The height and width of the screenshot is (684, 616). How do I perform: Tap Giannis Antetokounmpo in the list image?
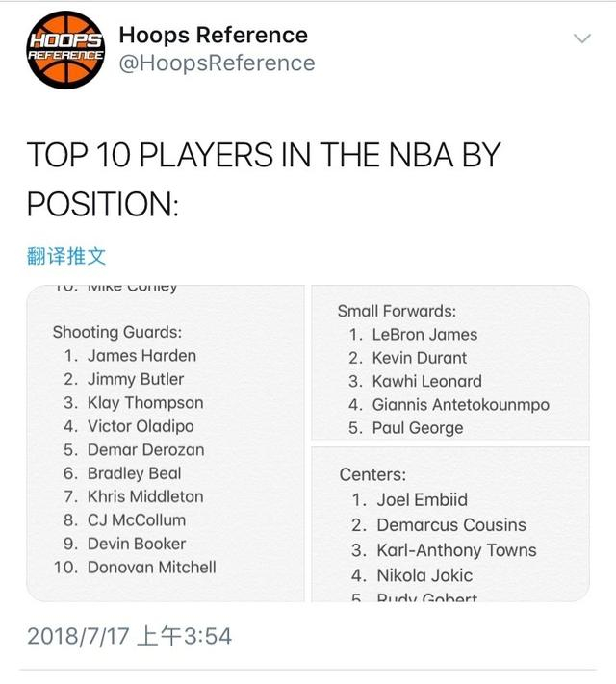click(x=460, y=405)
